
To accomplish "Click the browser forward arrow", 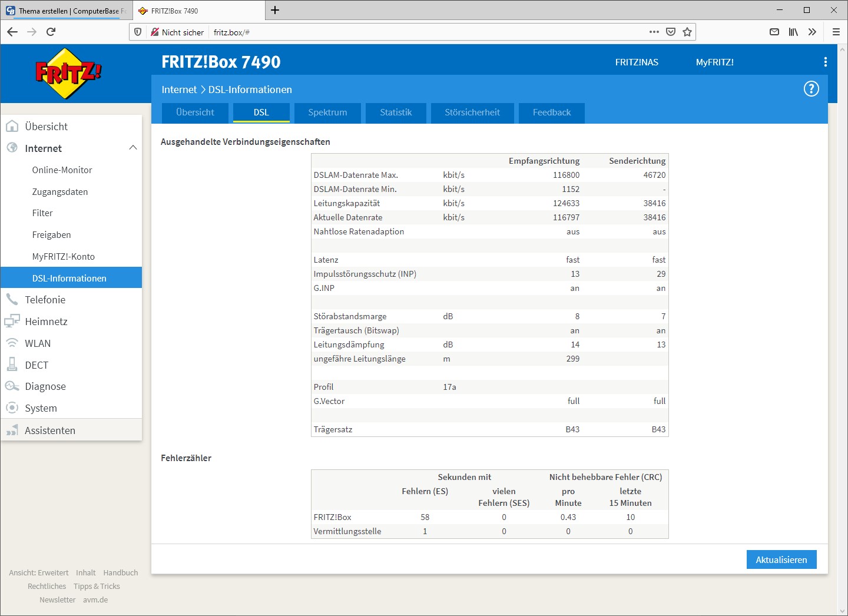I will tap(32, 32).
